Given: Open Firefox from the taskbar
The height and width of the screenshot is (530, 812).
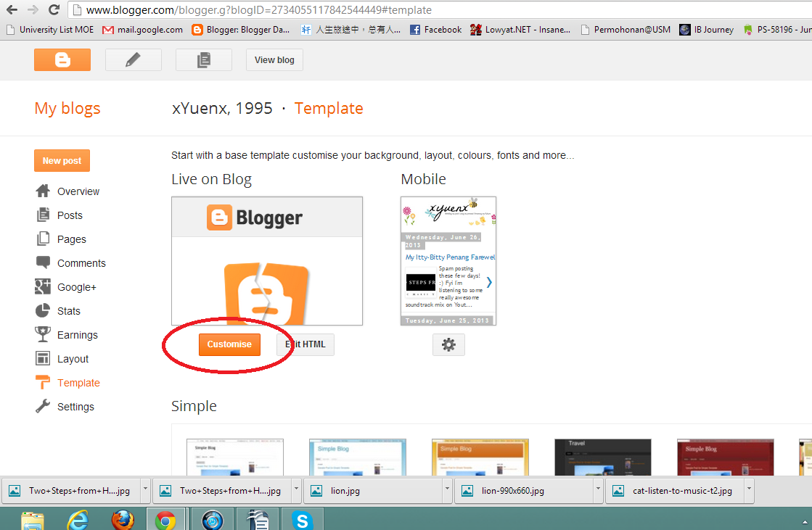Looking at the screenshot, I should point(122,518).
